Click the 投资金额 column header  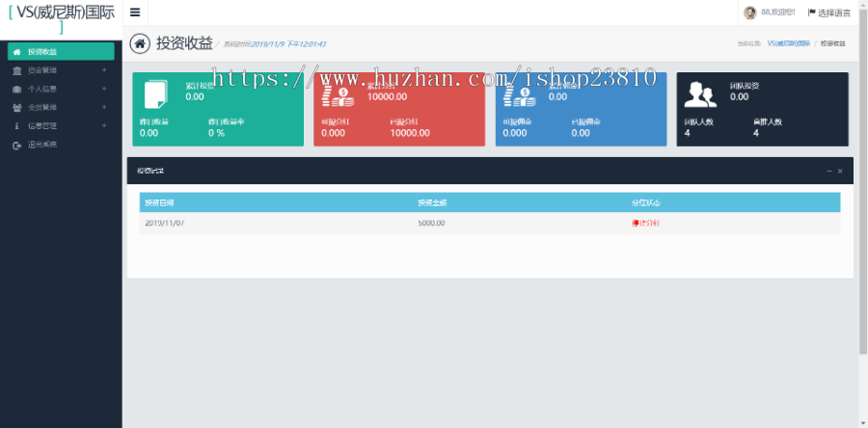click(432, 203)
